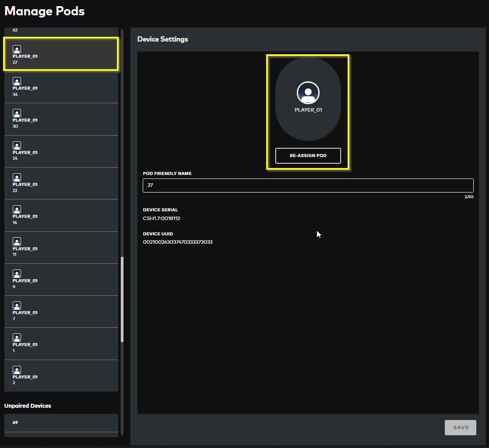Select the highlighted PLAYER_01 pod 27 row
Image resolution: width=489 pixels, height=448 pixels.
(x=61, y=54)
